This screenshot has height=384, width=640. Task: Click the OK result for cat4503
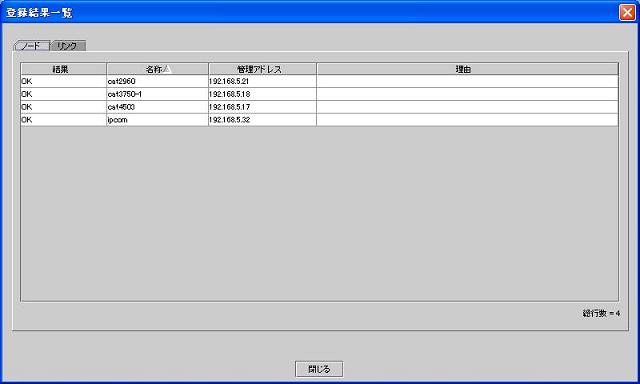point(64,107)
